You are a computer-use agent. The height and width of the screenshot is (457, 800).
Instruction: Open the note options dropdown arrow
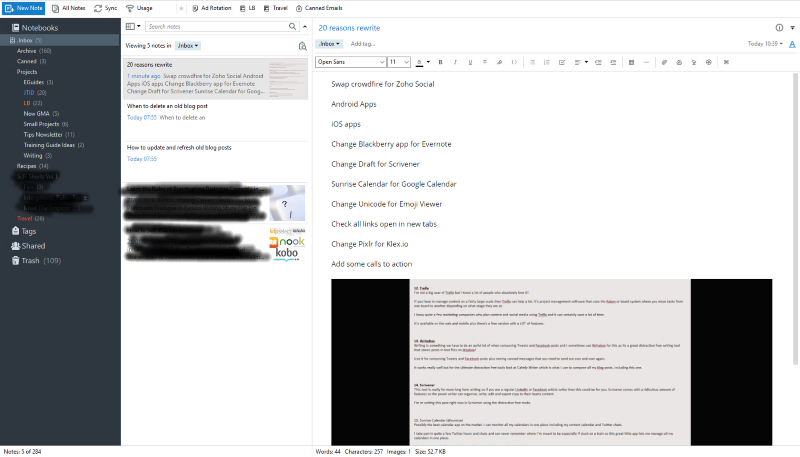(792, 28)
